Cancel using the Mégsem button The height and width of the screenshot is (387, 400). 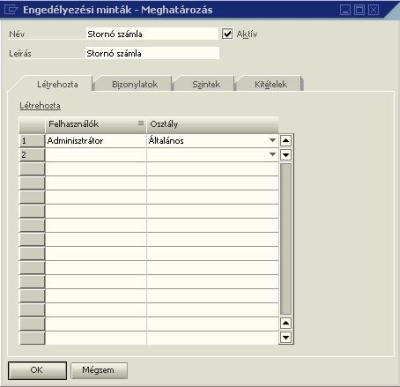(99, 370)
